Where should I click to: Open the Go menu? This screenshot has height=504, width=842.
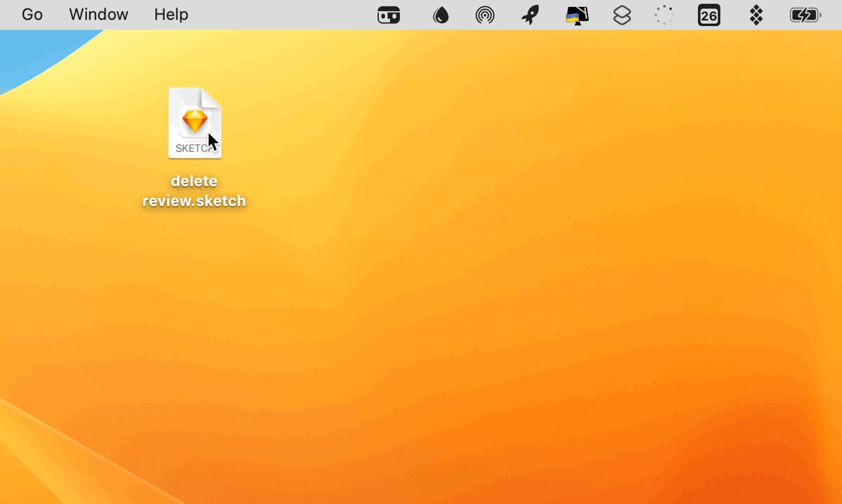point(32,15)
